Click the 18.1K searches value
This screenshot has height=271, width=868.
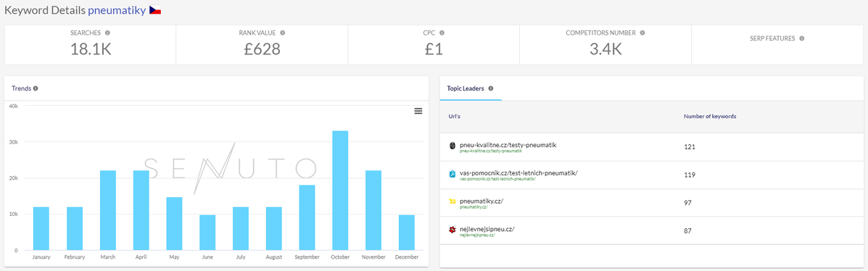[91, 49]
